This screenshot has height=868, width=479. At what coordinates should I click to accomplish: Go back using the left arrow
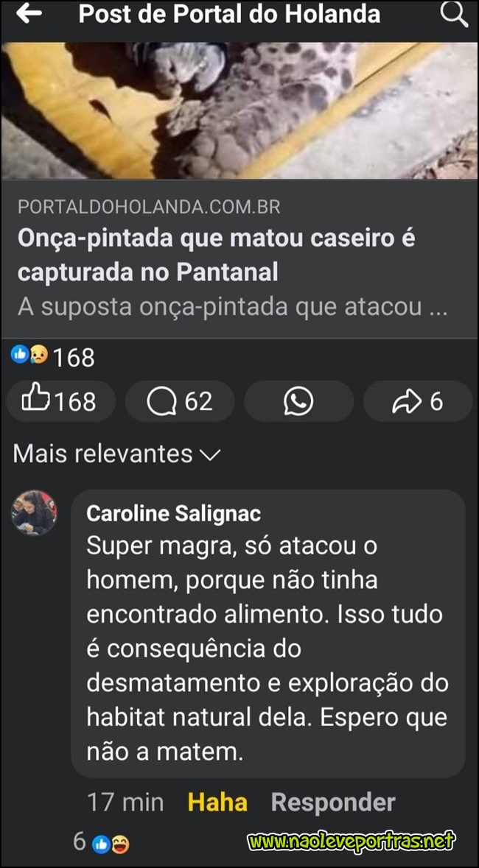tap(29, 15)
